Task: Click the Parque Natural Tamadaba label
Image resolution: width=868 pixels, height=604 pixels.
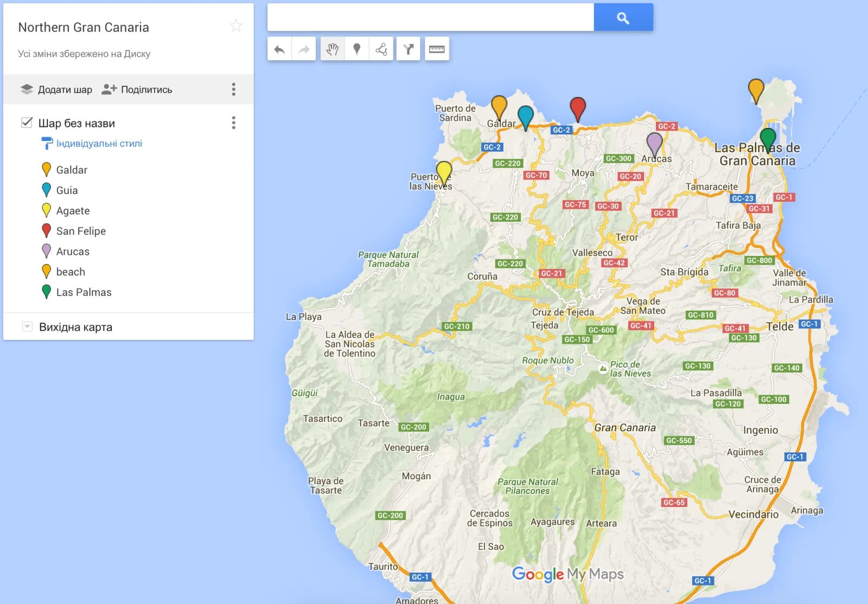Action: click(388, 259)
